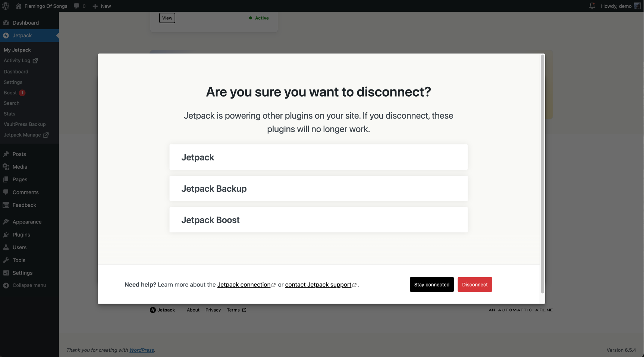
Task: Open the notifications bell icon
Action: pyautogui.click(x=592, y=6)
